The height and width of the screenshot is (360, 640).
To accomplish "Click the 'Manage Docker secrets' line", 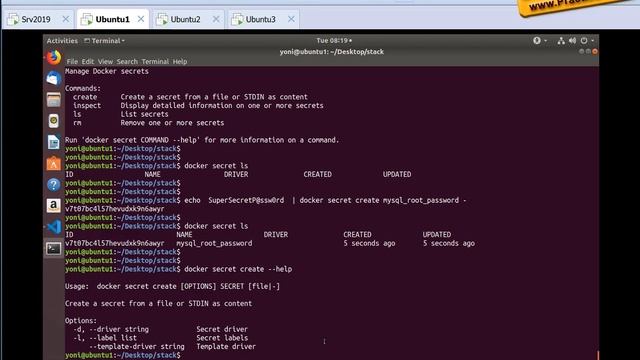I will (107, 71).
